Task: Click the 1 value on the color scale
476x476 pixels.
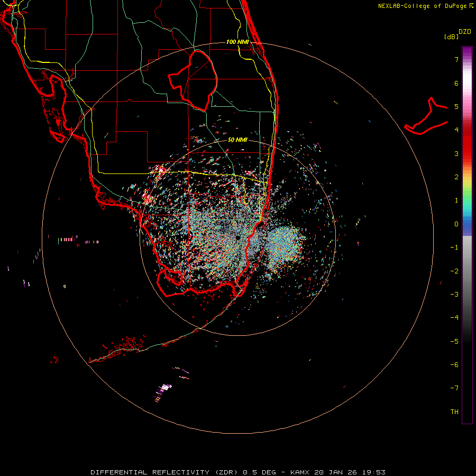Action: click(456, 200)
